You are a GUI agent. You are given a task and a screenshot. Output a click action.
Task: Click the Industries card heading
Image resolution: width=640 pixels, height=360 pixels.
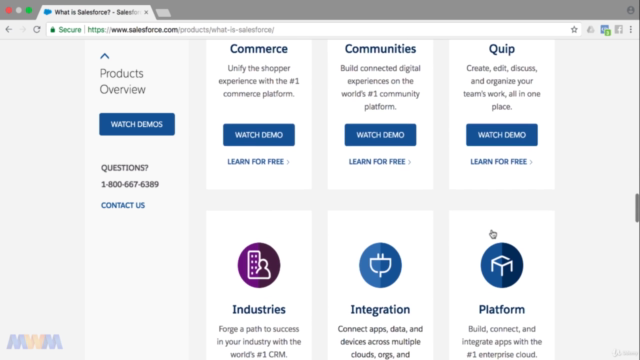[x=259, y=309]
